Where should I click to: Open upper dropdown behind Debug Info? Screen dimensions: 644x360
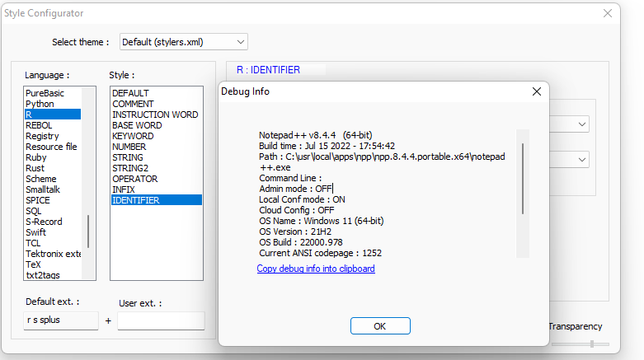(582, 124)
